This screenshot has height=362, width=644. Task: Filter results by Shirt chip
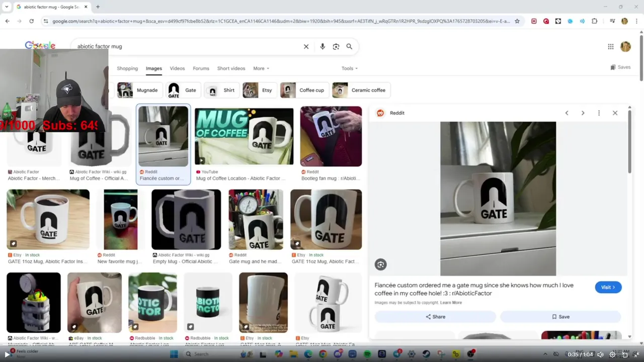(222, 90)
